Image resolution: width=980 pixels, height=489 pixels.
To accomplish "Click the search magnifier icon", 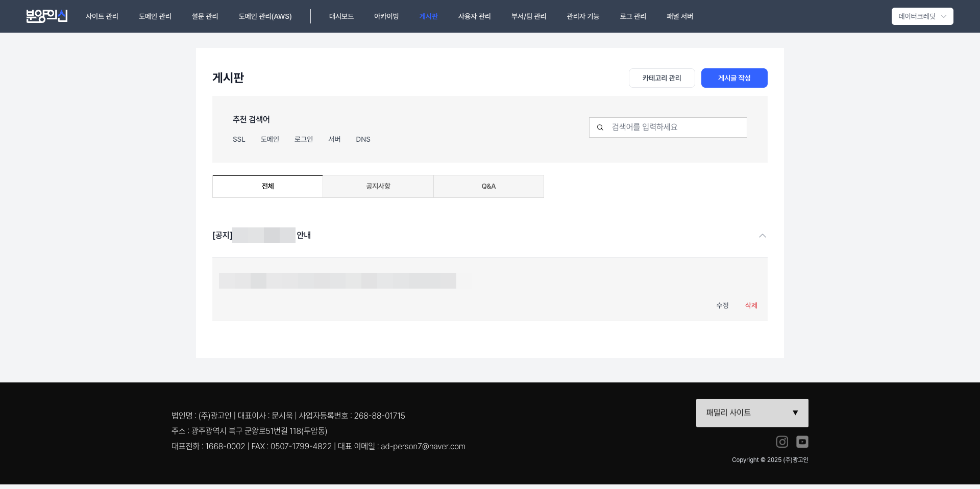I will pos(600,127).
